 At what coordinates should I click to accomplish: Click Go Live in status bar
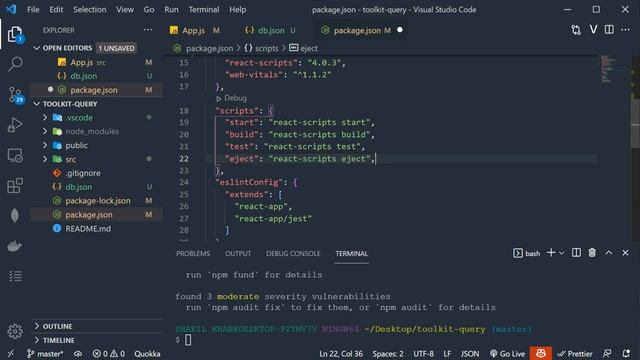[507, 354]
